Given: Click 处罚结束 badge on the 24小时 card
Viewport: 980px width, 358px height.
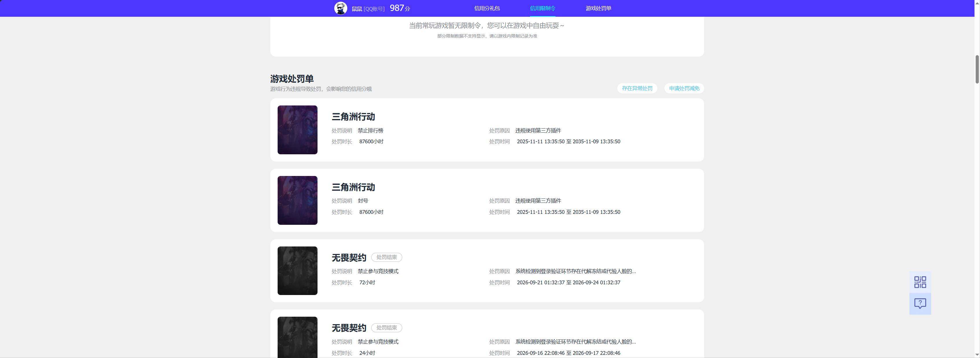Looking at the screenshot, I should pyautogui.click(x=387, y=328).
